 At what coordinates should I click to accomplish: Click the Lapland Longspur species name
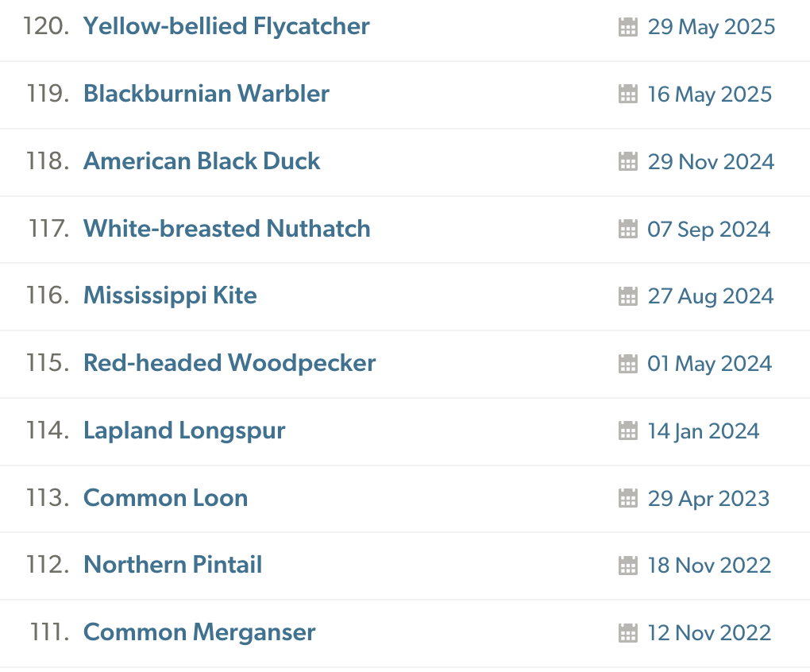pos(184,431)
